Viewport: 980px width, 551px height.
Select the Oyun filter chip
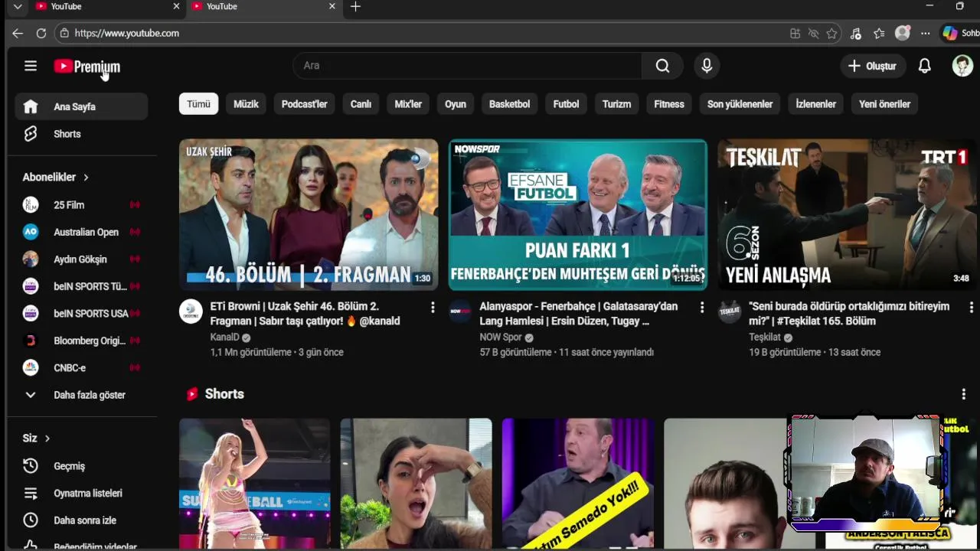(456, 104)
